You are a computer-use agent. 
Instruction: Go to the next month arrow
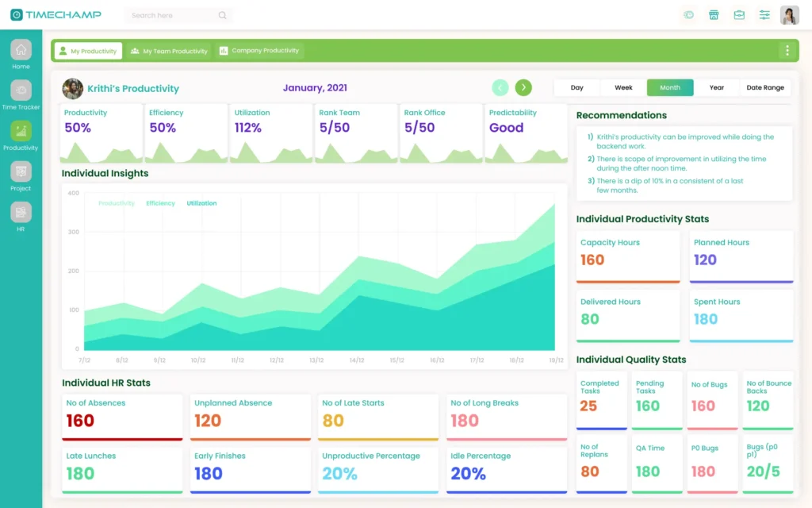point(523,87)
